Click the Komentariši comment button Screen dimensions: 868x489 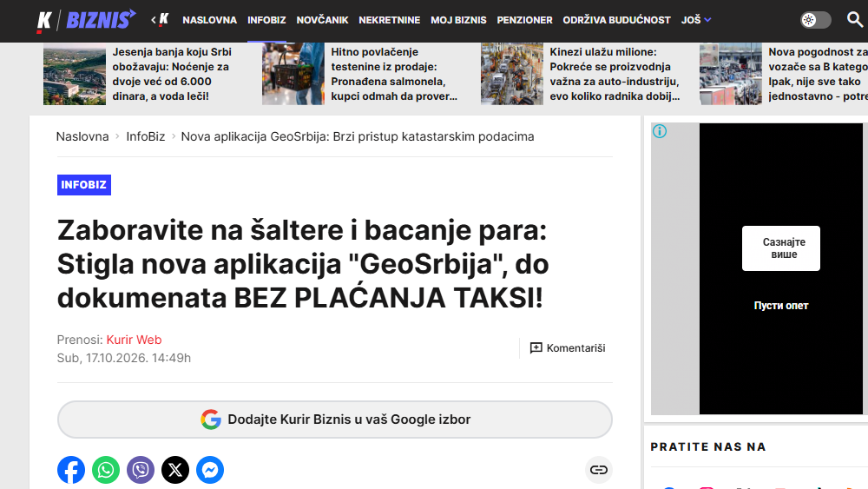(568, 348)
